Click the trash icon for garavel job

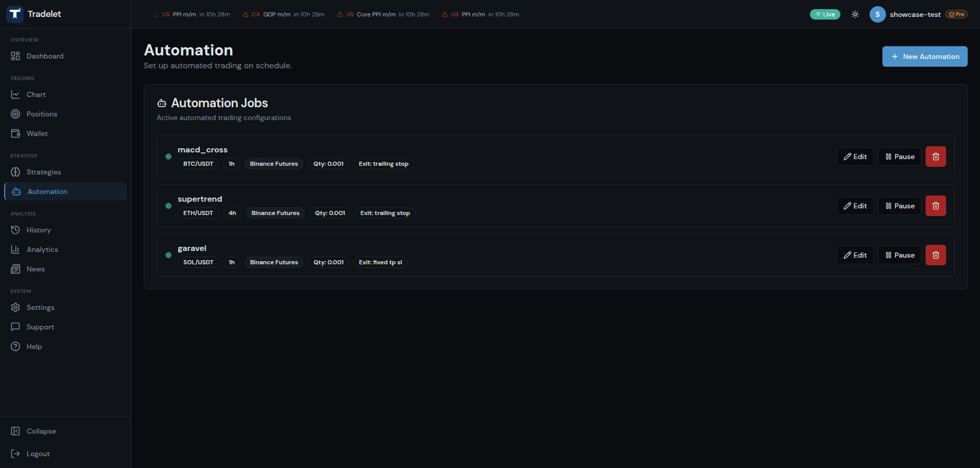tap(935, 255)
